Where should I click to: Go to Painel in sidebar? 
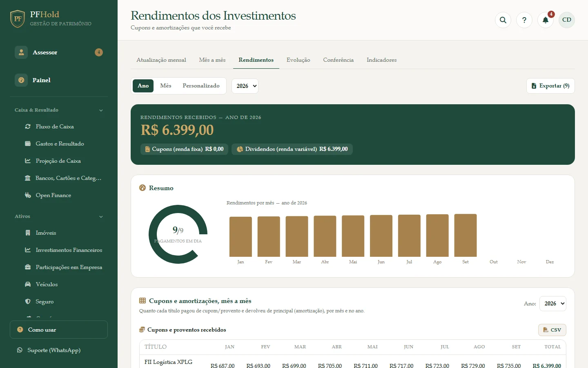click(x=59, y=80)
